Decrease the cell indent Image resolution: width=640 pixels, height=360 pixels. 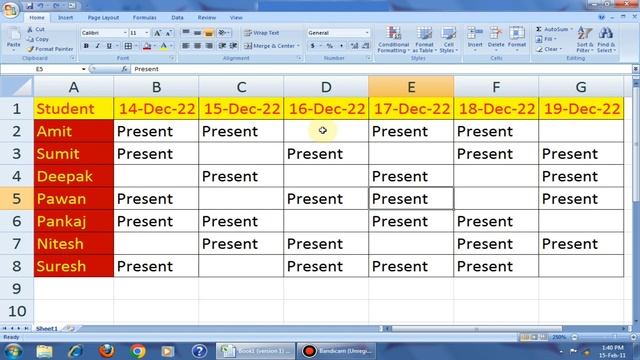(x=222, y=46)
